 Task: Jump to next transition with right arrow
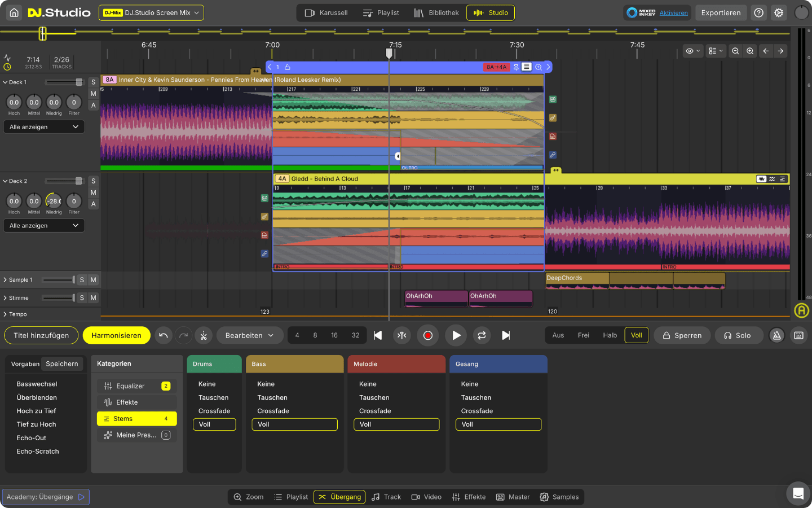tap(780, 51)
